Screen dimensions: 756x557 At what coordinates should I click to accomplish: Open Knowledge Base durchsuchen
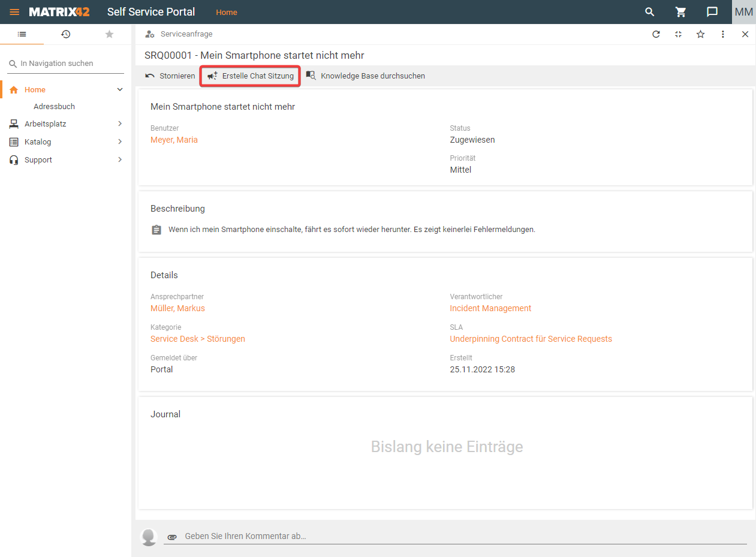pyautogui.click(x=365, y=76)
